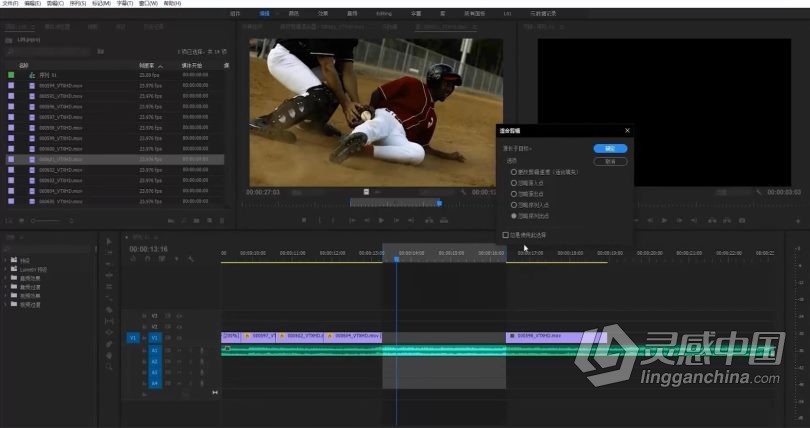Select 忽略源出点 radio option
Screen dimensions: 810x428
click(513, 194)
